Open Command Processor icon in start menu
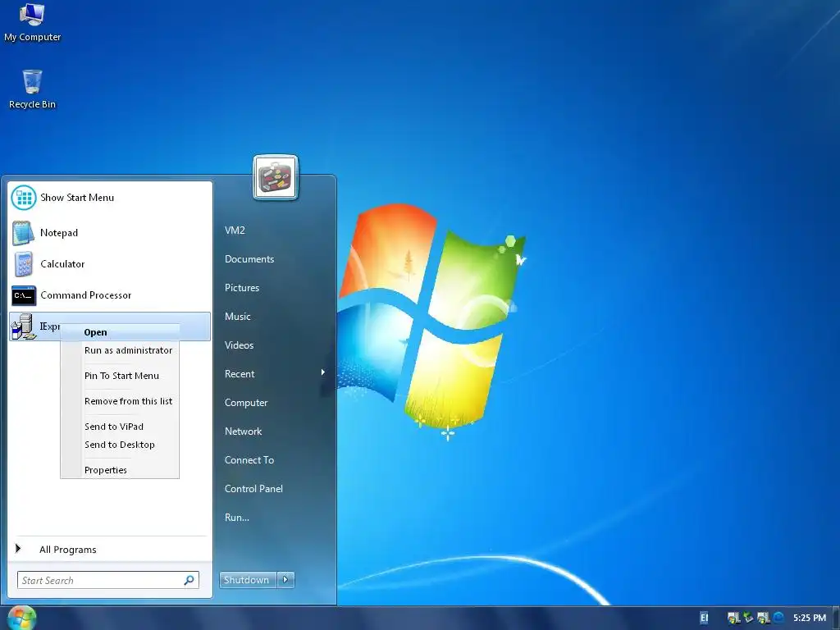This screenshot has height=630, width=840. tap(24, 295)
